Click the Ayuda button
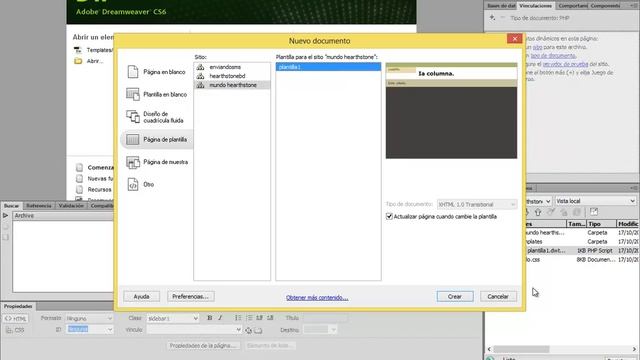 (x=141, y=296)
